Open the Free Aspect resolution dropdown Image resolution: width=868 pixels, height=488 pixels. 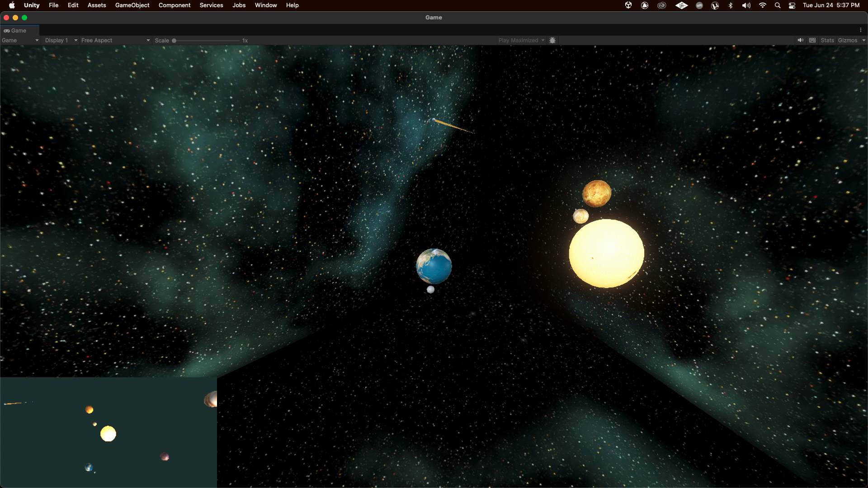pos(115,40)
